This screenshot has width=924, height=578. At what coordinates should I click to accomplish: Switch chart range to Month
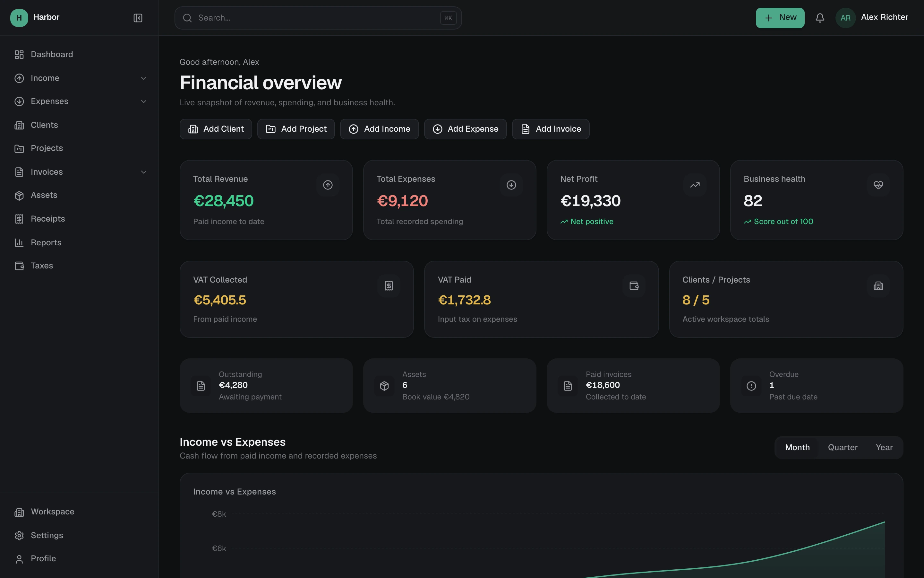pos(797,448)
